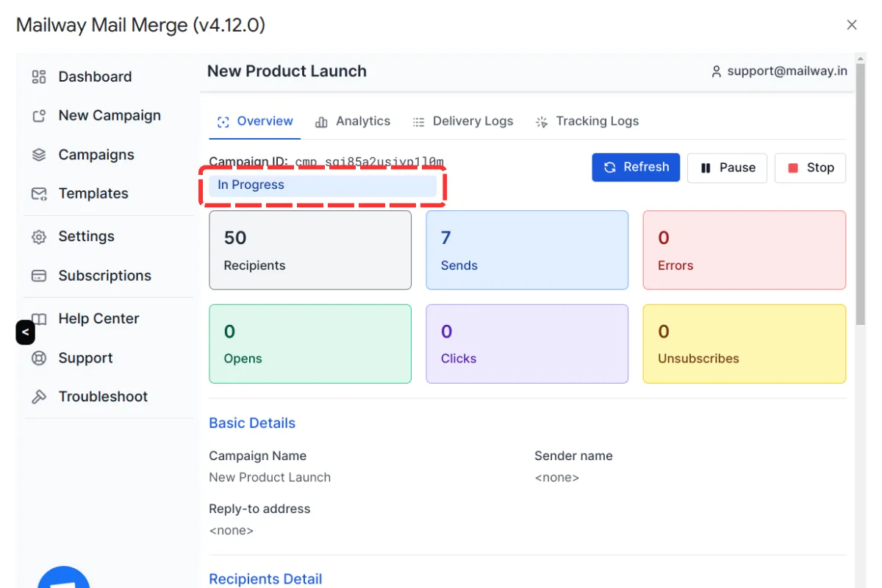Image resolution: width=882 pixels, height=588 pixels.
Task: Click the Settings gear icon
Action: tap(39, 237)
